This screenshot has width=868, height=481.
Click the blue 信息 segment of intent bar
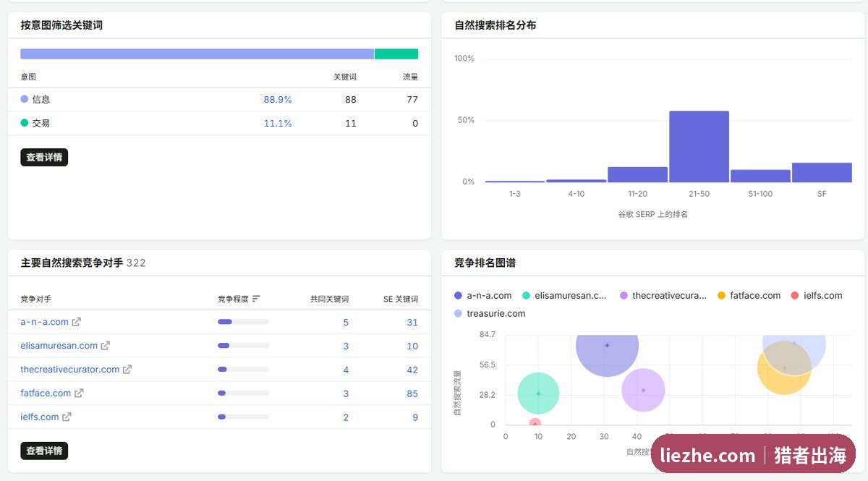pyautogui.click(x=197, y=54)
